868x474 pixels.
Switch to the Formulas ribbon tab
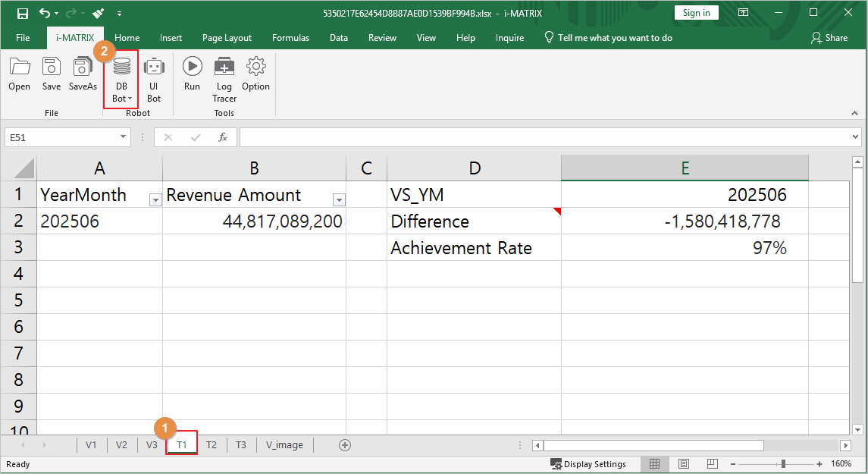pos(290,38)
